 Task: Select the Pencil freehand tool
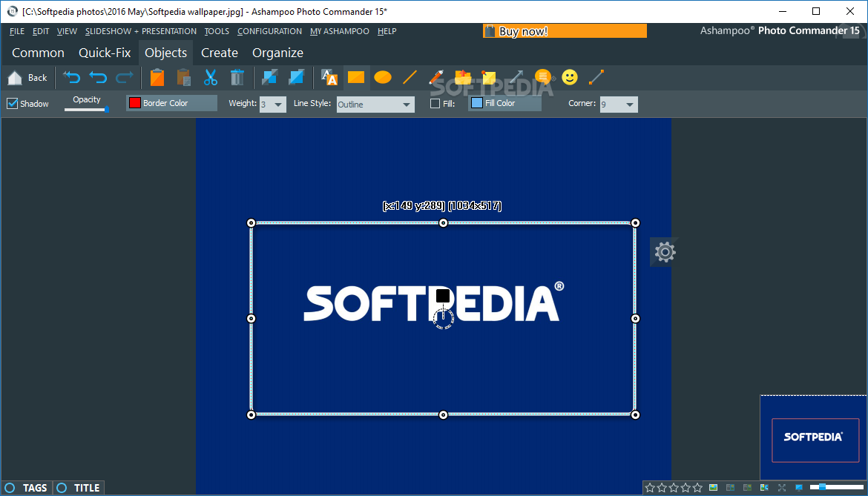(436, 77)
